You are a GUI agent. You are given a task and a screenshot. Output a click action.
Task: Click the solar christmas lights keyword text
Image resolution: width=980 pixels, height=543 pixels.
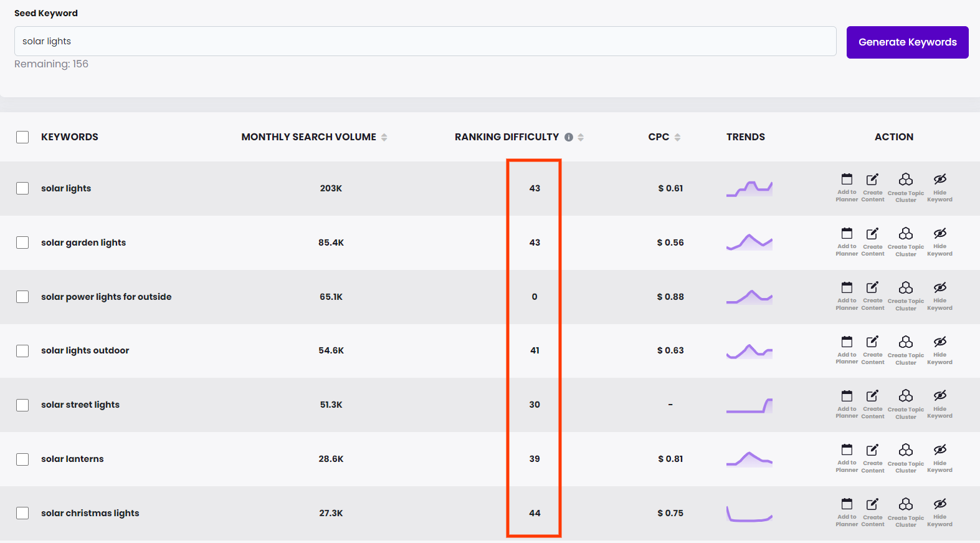click(x=90, y=513)
